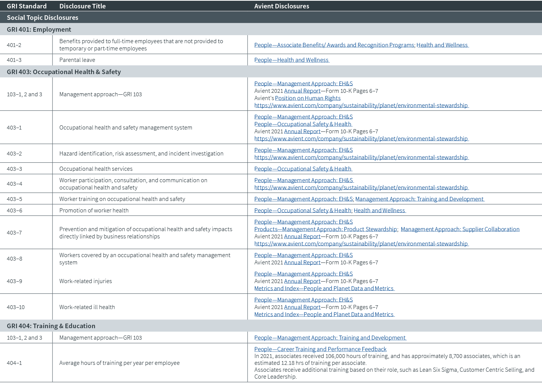
Task: Select GRI 403: Occupational Health & Safety header
Action: pos(64,72)
